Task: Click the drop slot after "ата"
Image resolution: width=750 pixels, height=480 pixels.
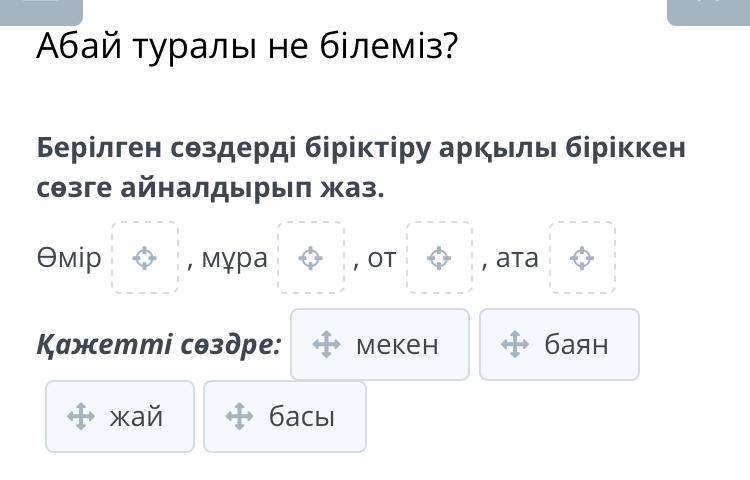Action: (x=582, y=258)
